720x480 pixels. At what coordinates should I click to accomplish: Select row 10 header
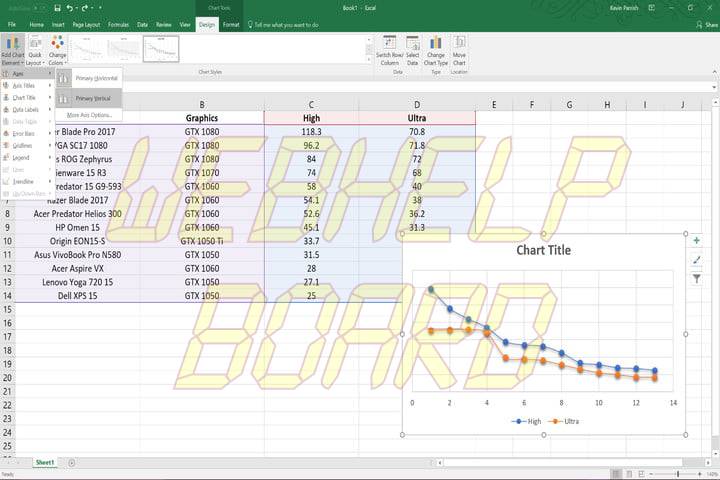pos(7,241)
